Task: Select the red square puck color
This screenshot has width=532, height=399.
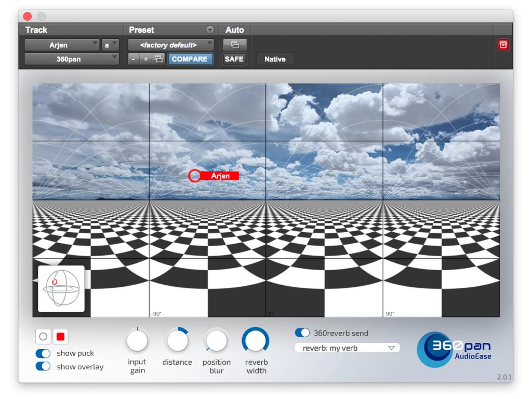Action: tap(60, 337)
